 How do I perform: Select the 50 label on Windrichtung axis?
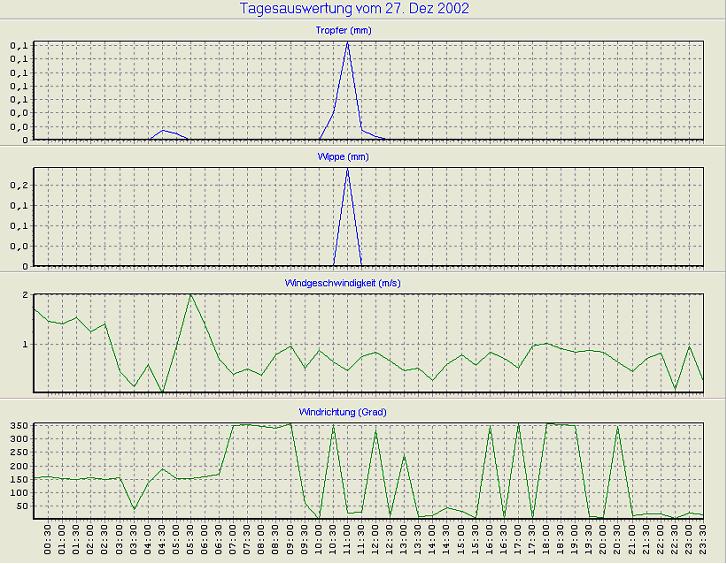tap(22, 506)
